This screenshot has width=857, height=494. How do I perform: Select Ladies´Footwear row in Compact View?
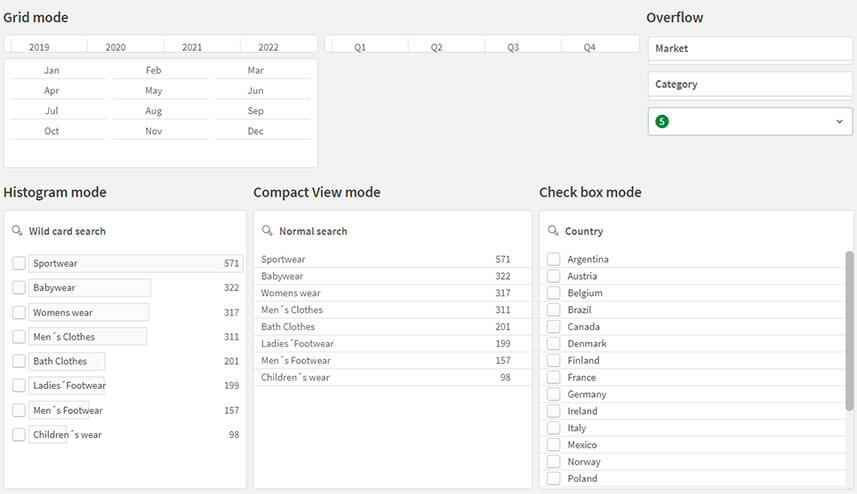pyautogui.click(x=392, y=344)
